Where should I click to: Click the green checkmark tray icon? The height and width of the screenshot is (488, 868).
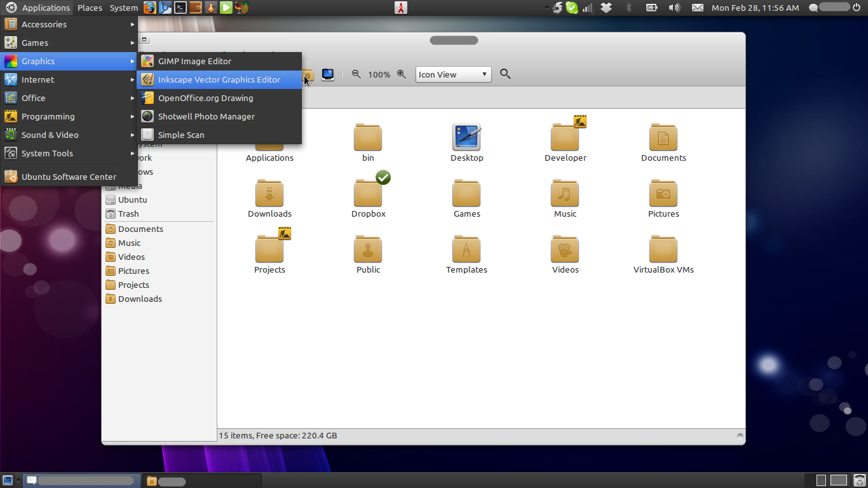coord(572,8)
